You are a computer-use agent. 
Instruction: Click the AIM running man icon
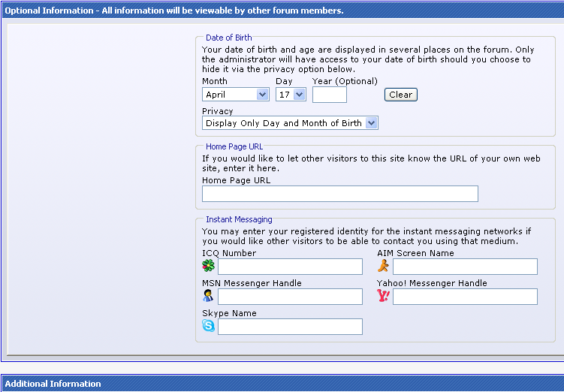pos(384,266)
